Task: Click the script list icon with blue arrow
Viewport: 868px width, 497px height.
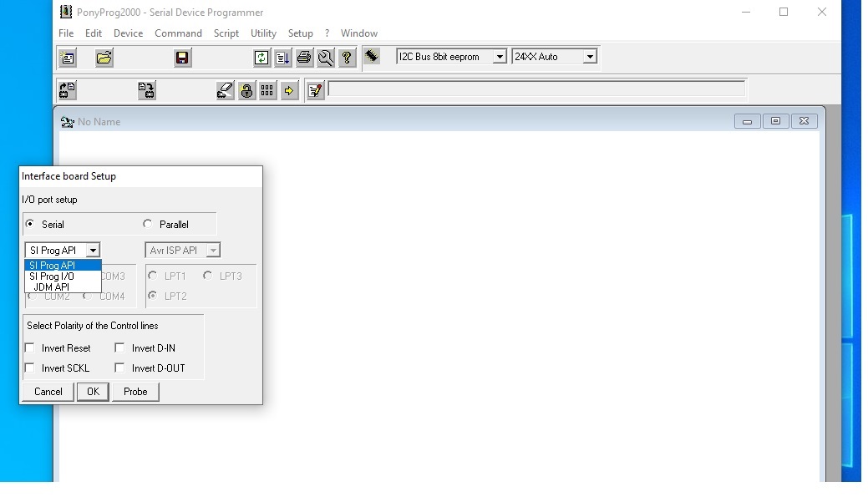Action: [283, 58]
